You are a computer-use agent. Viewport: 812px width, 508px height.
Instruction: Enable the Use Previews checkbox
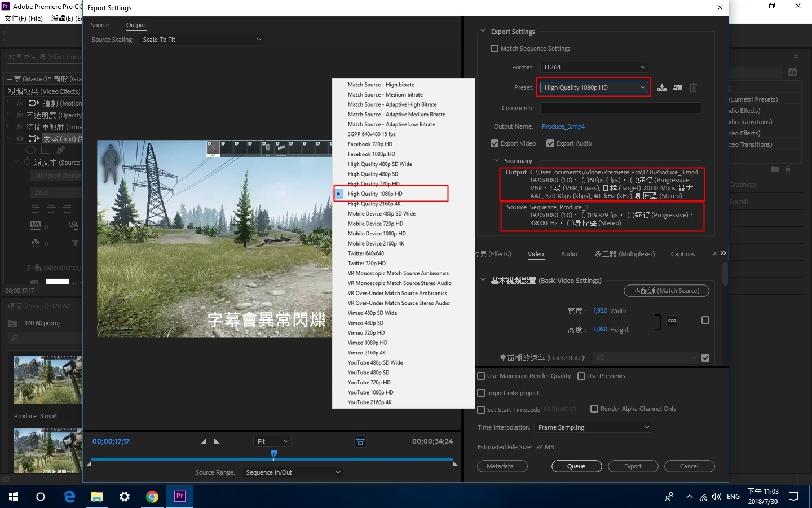(581, 376)
